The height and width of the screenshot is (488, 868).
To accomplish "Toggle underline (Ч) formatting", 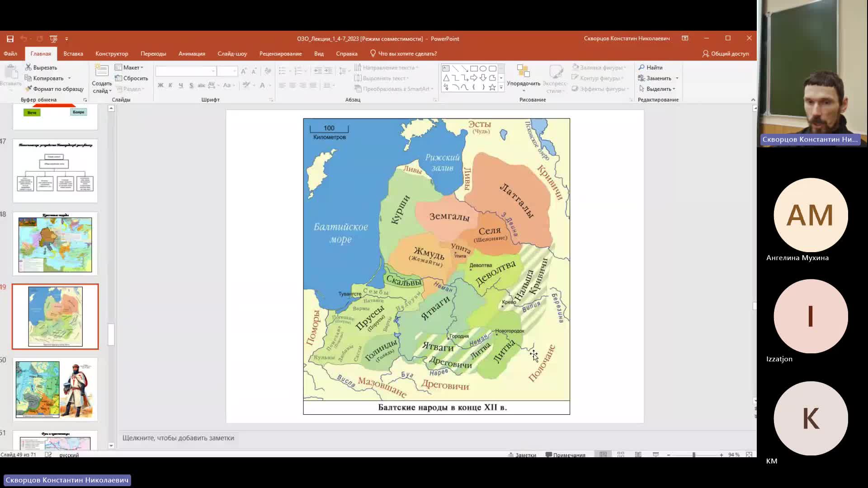I will [181, 85].
